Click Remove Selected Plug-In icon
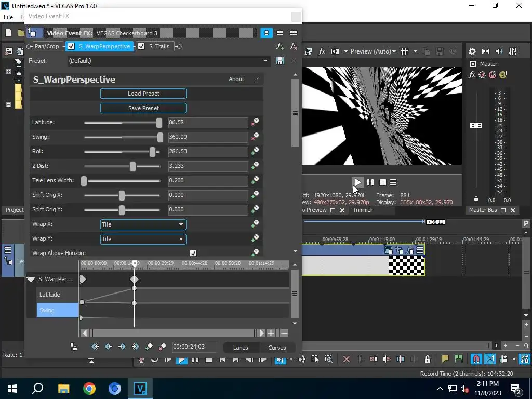This screenshot has height=399, width=532. point(294,46)
